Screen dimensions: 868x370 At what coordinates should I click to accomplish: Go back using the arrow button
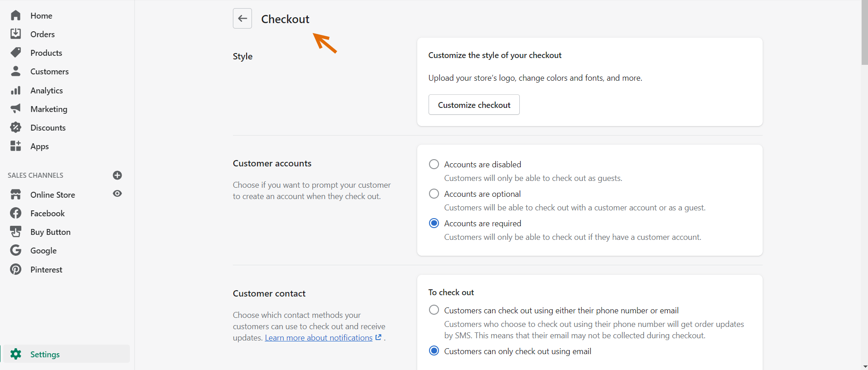(242, 19)
